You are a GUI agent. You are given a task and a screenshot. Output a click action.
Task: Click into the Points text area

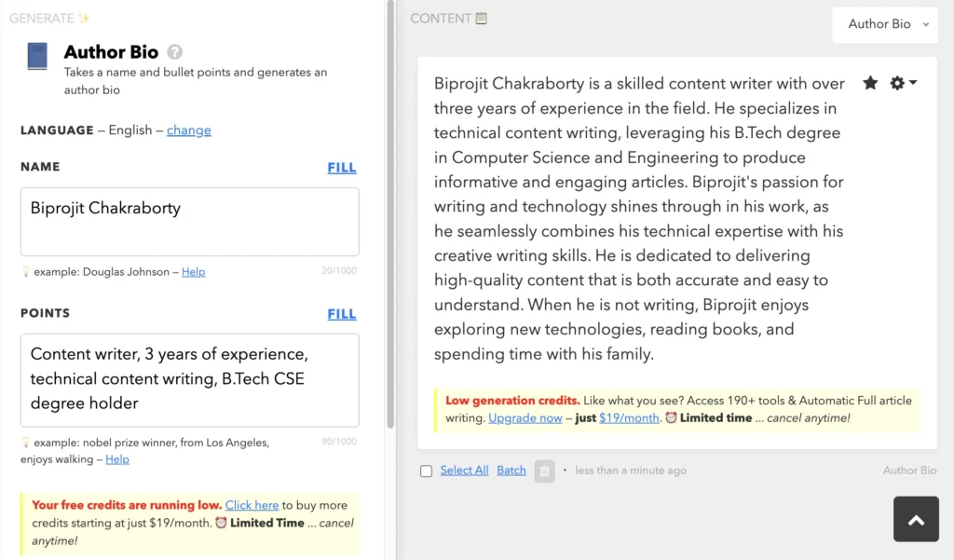coord(190,379)
